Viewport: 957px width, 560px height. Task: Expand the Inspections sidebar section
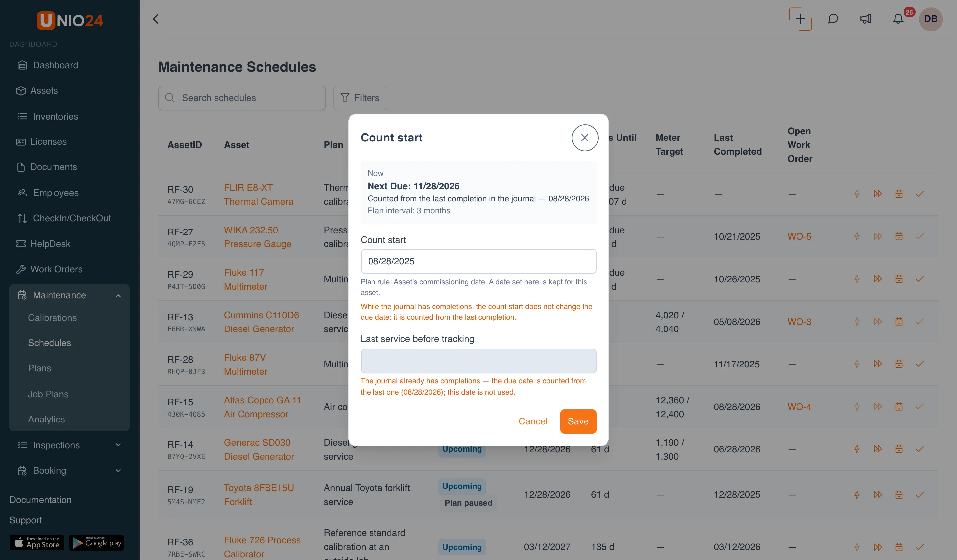pyautogui.click(x=70, y=445)
